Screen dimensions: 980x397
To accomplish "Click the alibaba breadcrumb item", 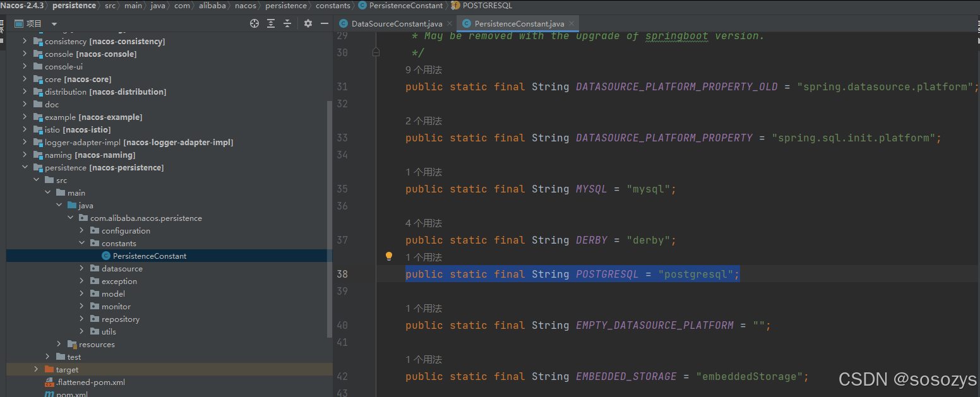I will click(212, 5).
